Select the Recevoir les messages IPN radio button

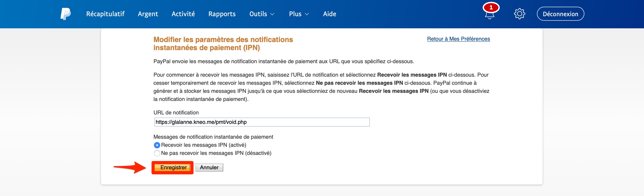pos(157,145)
